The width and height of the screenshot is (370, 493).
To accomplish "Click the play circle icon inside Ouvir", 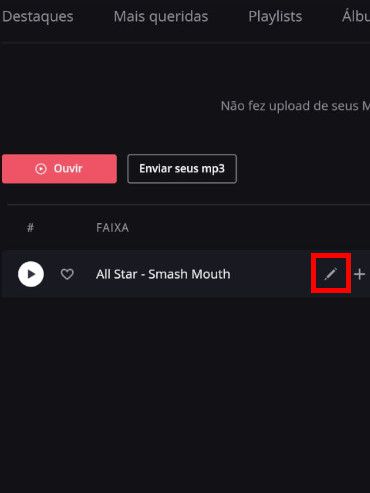I will tap(41, 169).
